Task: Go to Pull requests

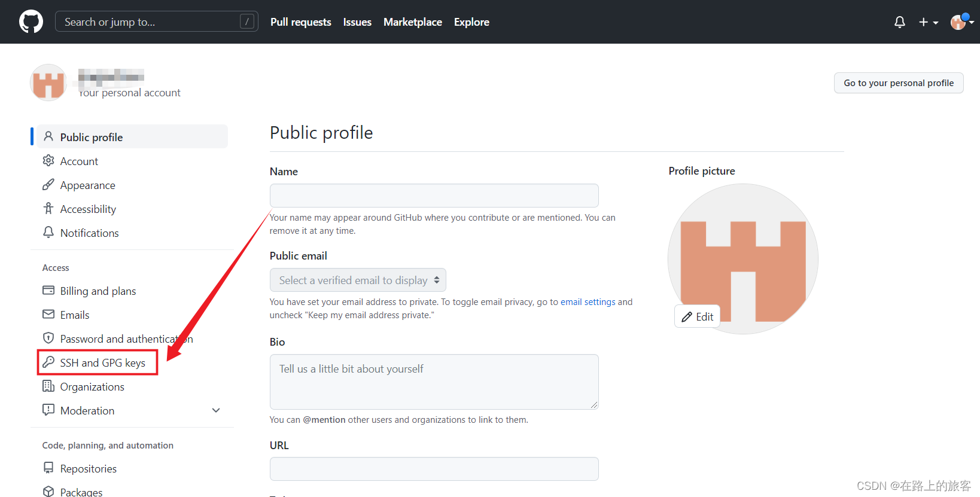Action: [300, 22]
